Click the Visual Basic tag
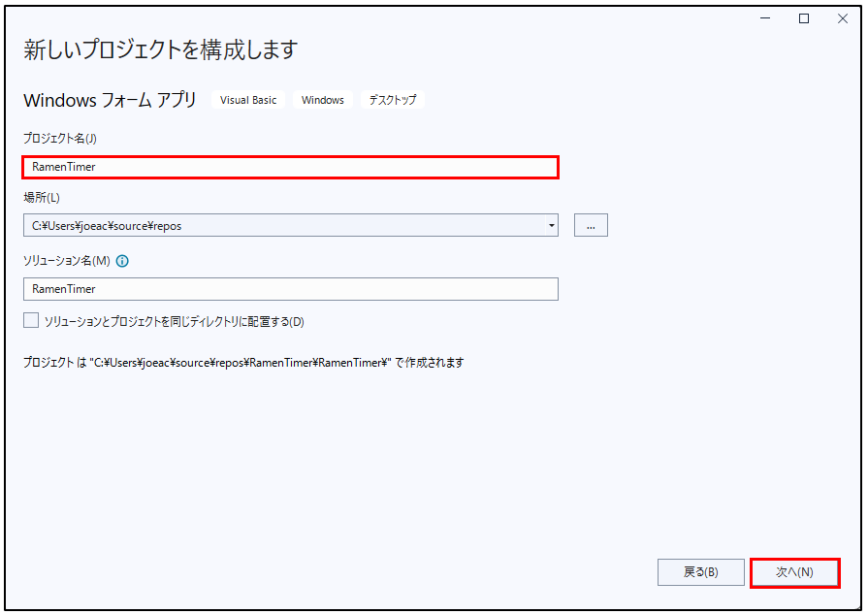Image resolution: width=868 pixels, height=614 pixels. pos(248,100)
